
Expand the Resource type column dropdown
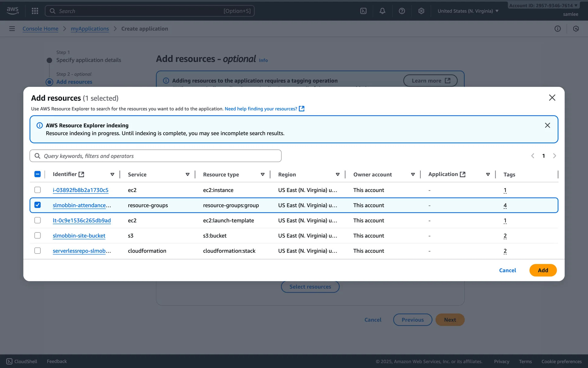coord(262,174)
